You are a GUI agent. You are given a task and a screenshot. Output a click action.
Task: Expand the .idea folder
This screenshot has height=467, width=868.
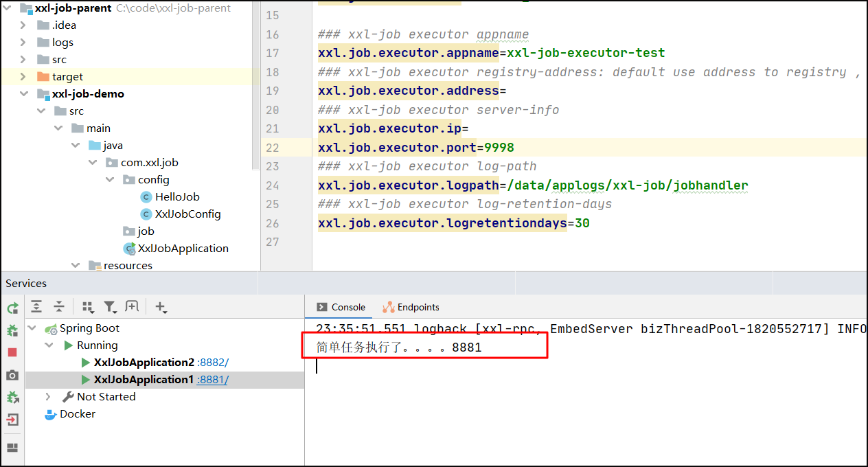[x=24, y=25]
